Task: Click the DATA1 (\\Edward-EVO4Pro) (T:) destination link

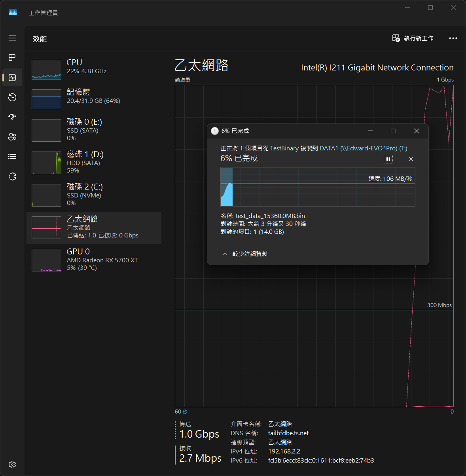Action: coord(363,148)
